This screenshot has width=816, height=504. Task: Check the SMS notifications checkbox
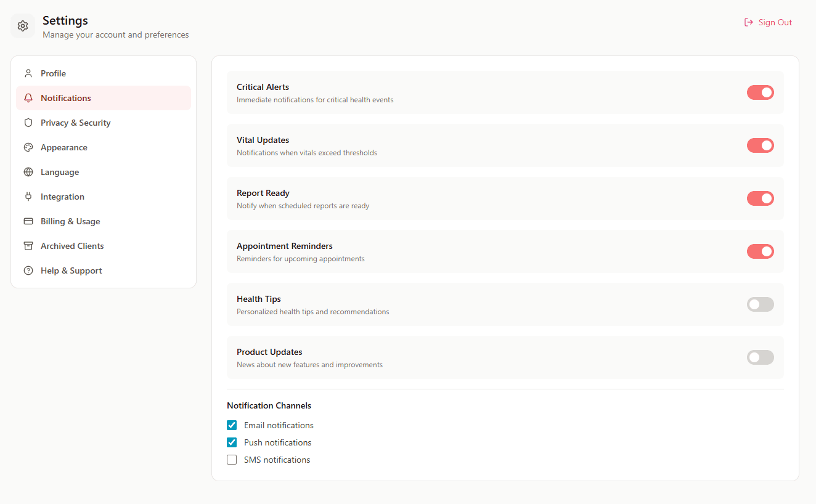pos(232,460)
